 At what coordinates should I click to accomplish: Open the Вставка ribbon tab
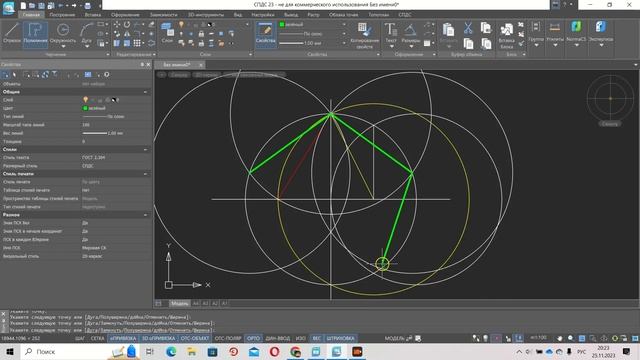click(x=93, y=15)
